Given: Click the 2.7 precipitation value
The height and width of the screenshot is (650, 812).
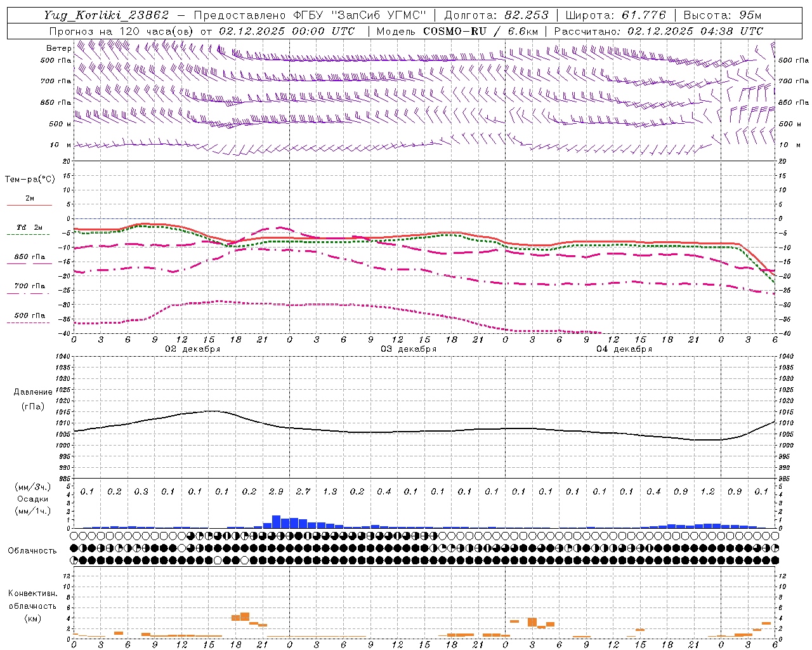Looking at the screenshot, I should [303, 491].
